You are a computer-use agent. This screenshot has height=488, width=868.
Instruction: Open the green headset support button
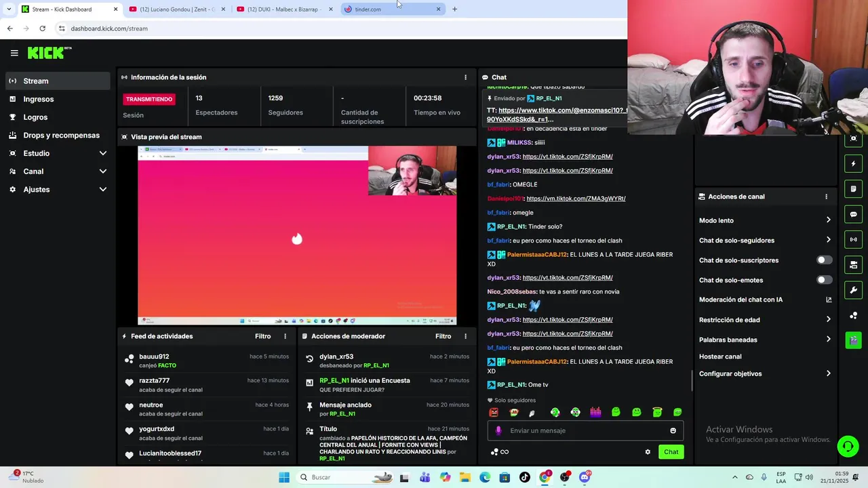coord(848,446)
